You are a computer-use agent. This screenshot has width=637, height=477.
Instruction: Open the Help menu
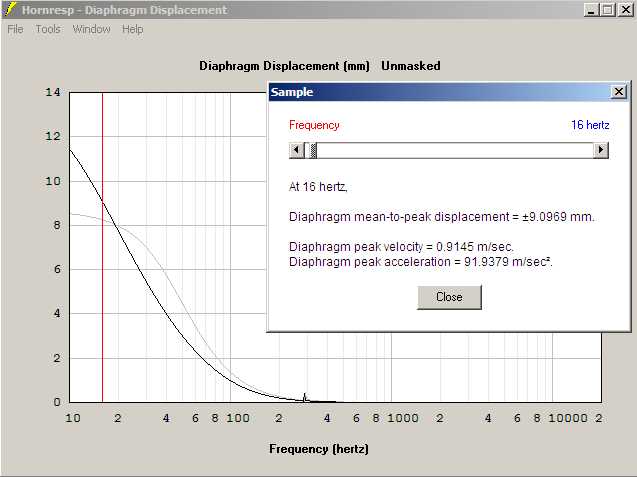pos(132,29)
